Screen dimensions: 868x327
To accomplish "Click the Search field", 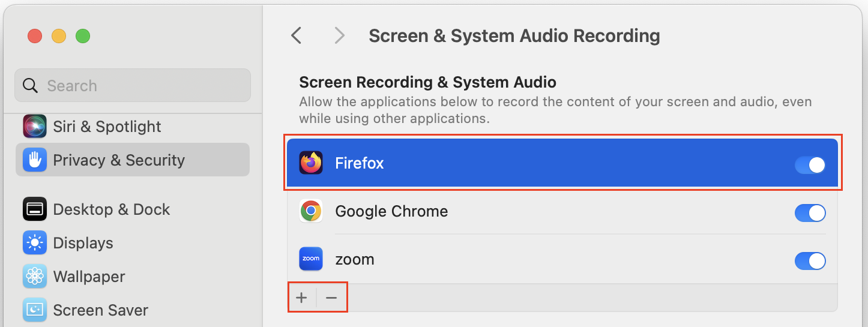I will point(133,85).
